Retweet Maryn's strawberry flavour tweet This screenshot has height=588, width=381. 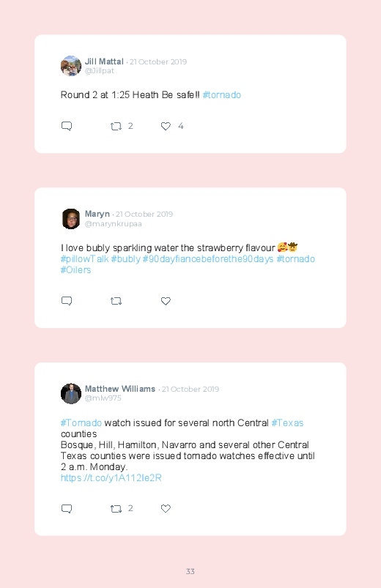(116, 301)
